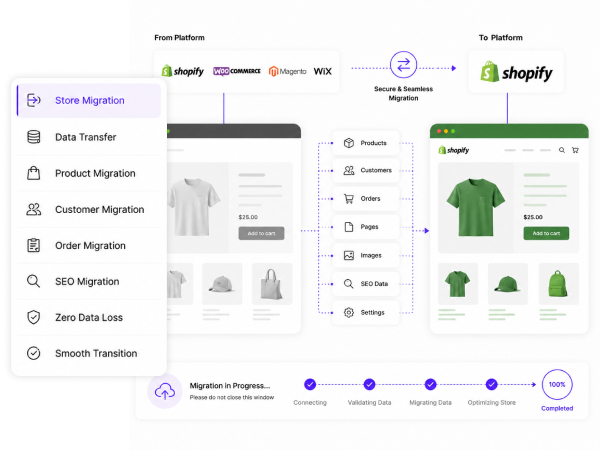The width and height of the screenshot is (600, 462).
Task: Click the Order Migration clipboard icon
Action: [x=33, y=245]
